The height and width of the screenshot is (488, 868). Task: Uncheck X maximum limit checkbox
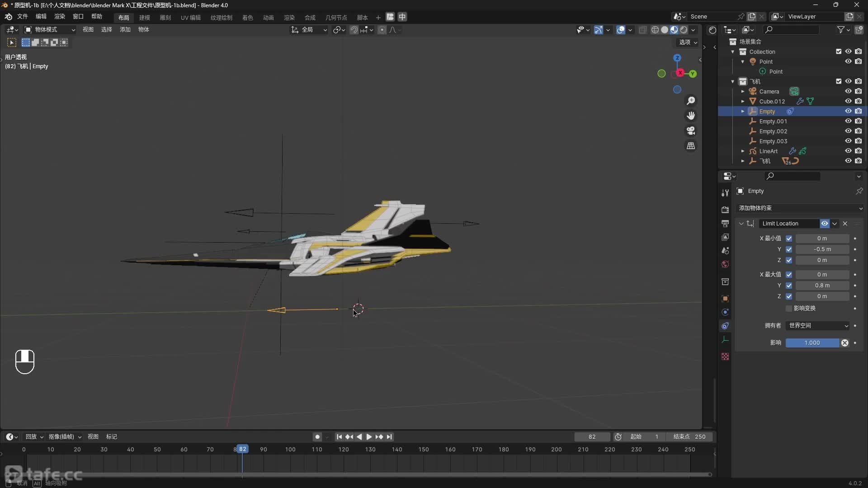pos(789,275)
